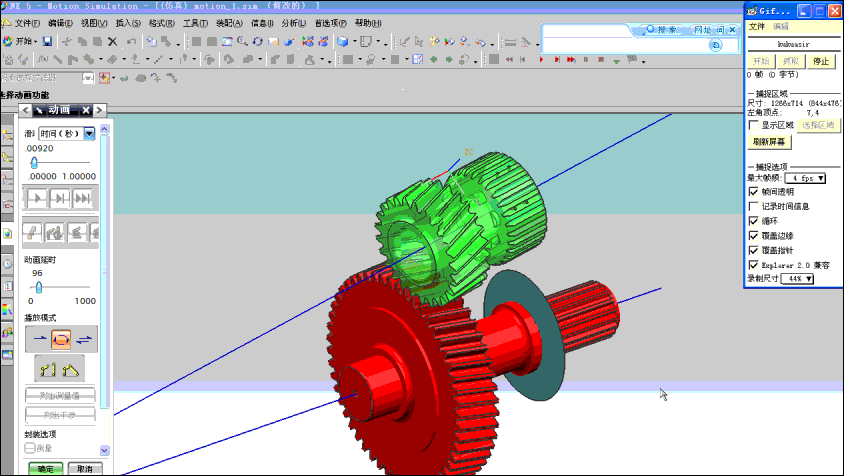Screen dimensions: 844x476
Task: Click the panel's previous left chevron
Action: coord(25,110)
